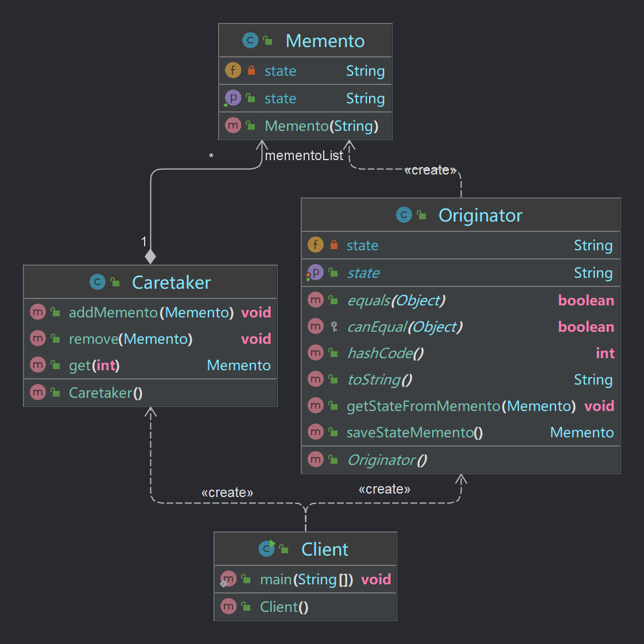The width and height of the screenshot is (644, 644).
Task: Click the class icon beside Caretaker header
Action: point(98,282)
